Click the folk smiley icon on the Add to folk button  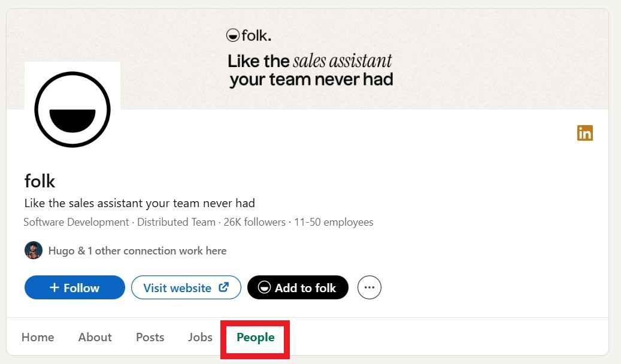pos(263,287)
